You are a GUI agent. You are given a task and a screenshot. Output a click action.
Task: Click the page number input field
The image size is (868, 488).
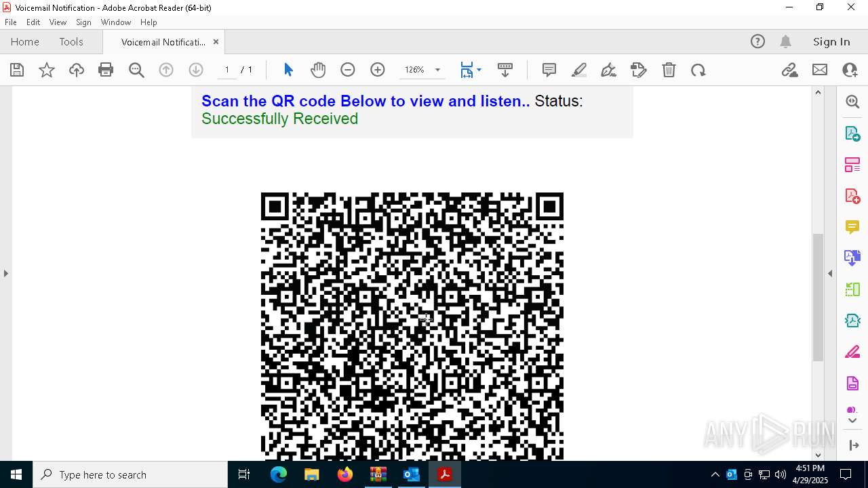tap(226, 70)
